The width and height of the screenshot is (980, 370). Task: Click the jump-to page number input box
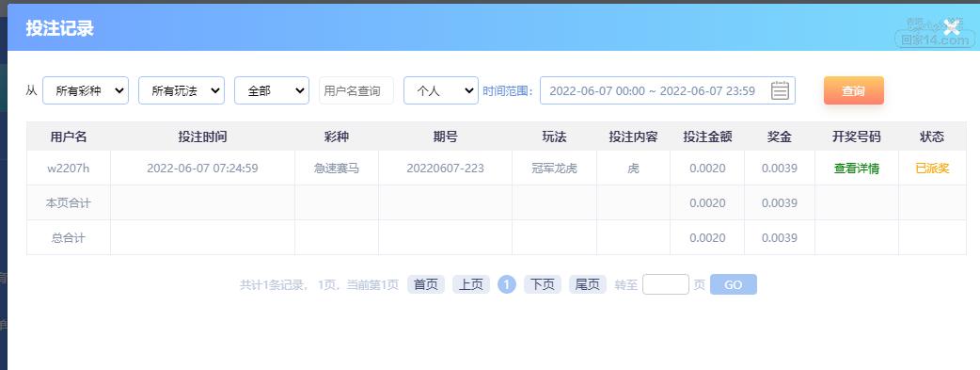point(666,285)
